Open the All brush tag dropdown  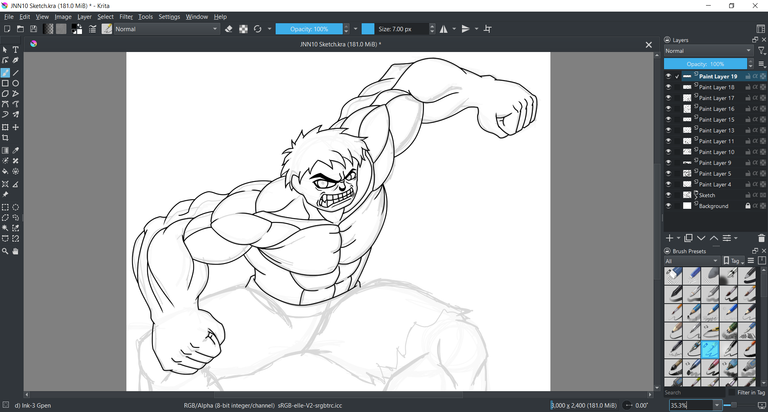[692, 261]
